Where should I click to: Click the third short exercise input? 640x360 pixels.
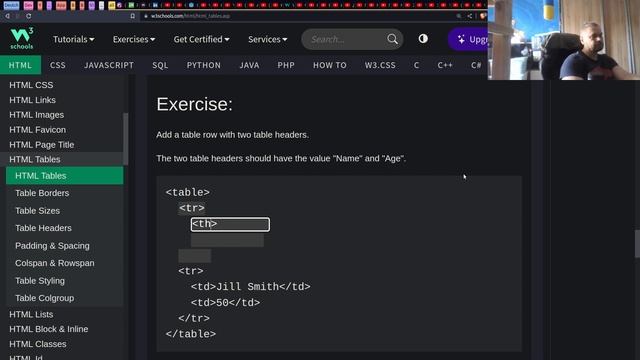(x=195, y=256)
